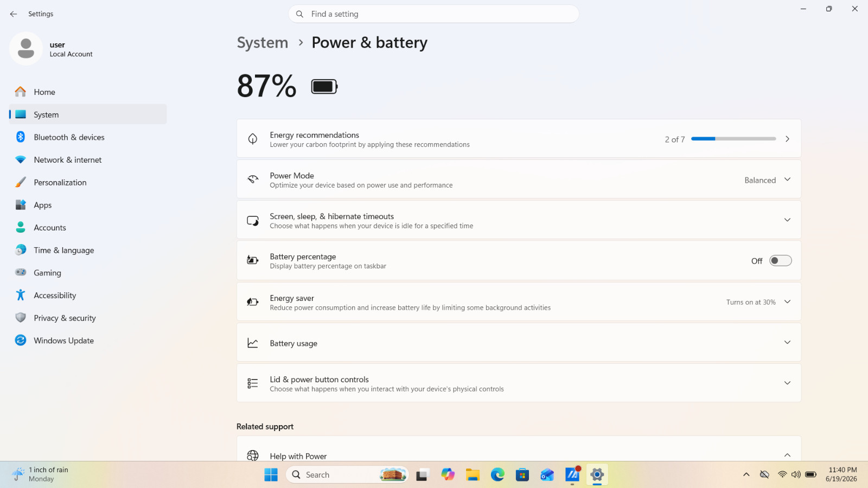Viewport: 868px width, 488px height.
Task: Open the clock and date flyout
Action: 841,474
